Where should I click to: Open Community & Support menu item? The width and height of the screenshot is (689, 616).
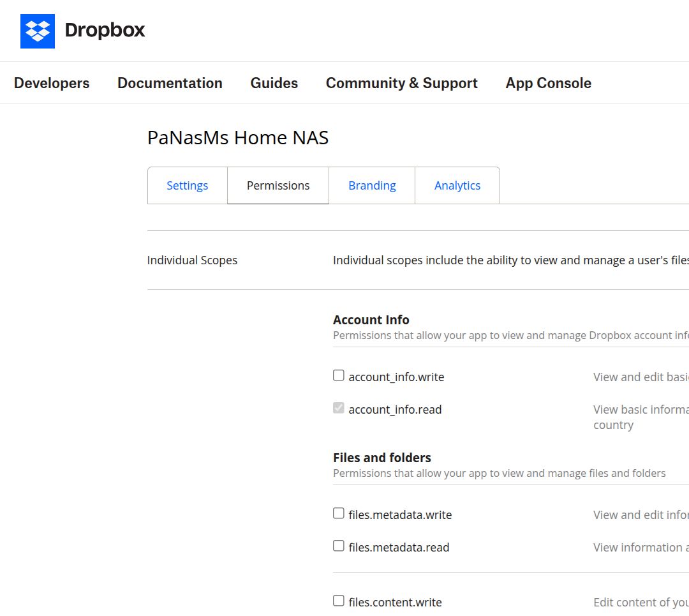click(x=402, y=83)
